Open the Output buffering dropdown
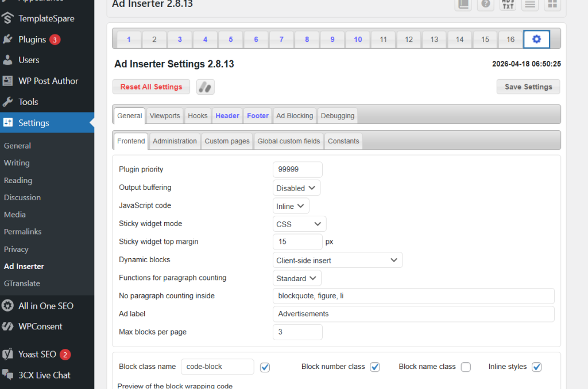The height and width of the screenshot is (389, 588). [296, 188]
